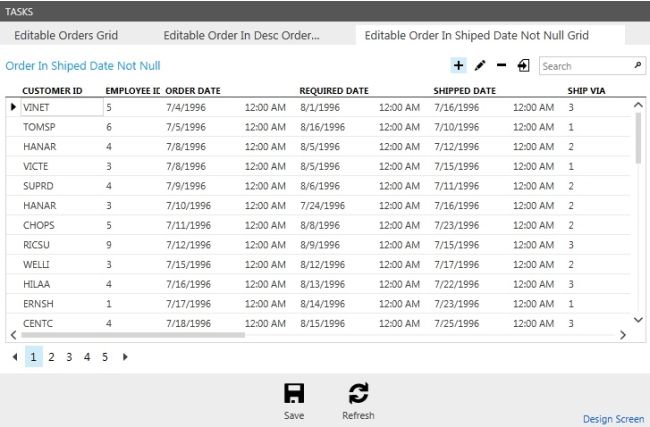Image resolution: width=650 pixels, height=427 pixels.
Task: Click the horizontal scroll left arrow
Action: [13, 335]
